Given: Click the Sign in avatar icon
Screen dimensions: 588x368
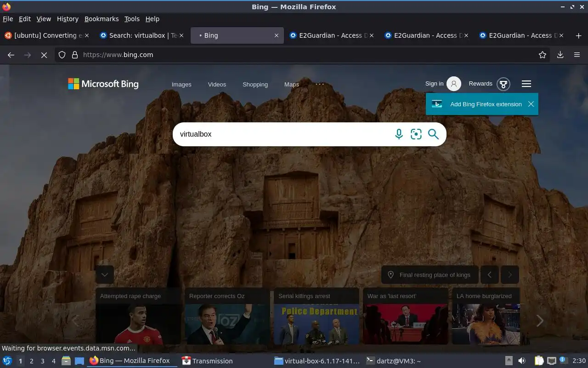Looking at the screenshot, I should click(x=454, y=84).
